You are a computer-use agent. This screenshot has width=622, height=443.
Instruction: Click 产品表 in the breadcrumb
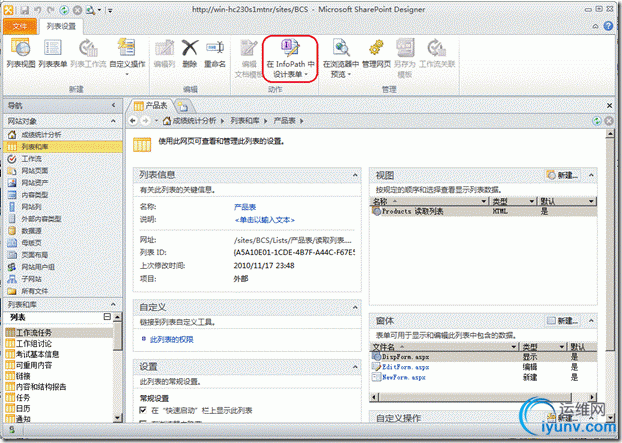[x=284, y=121]
